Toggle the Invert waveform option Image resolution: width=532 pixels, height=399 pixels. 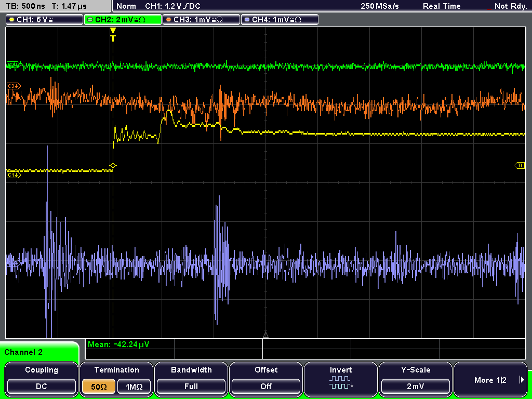[341, 379]
